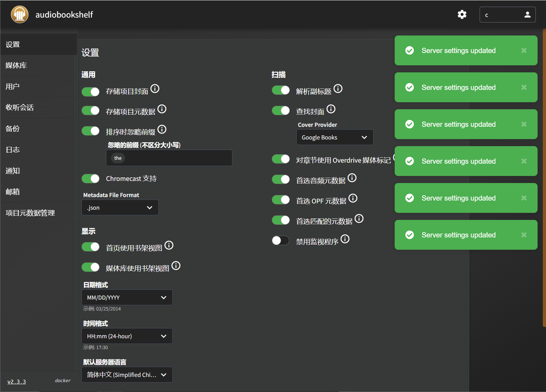Open 媒体库 in the sidebar

39,65
